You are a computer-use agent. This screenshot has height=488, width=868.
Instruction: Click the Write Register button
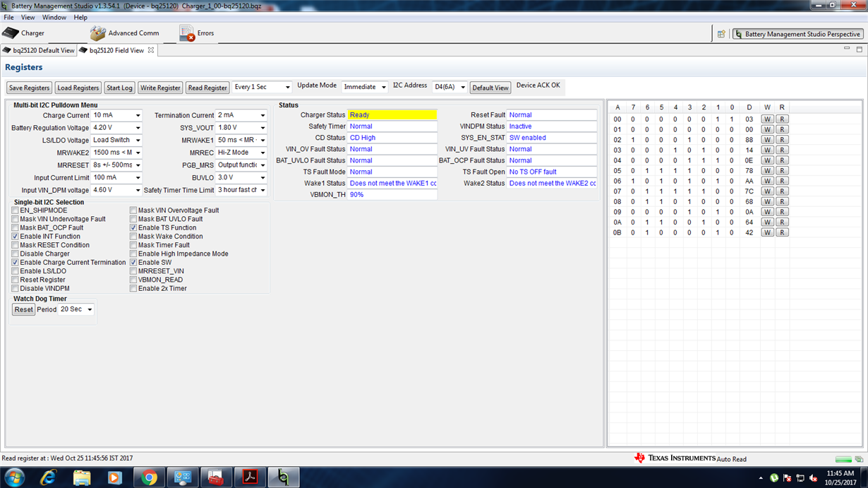coord(160,88)
